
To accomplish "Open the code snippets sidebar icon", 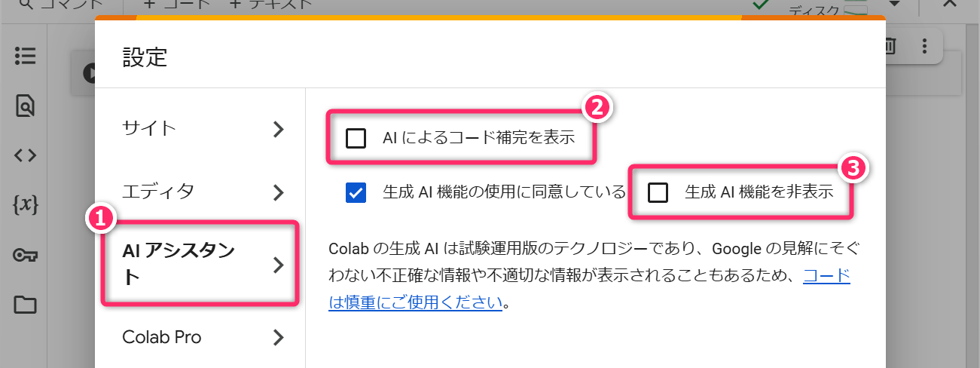I will [x=25, y=155].
